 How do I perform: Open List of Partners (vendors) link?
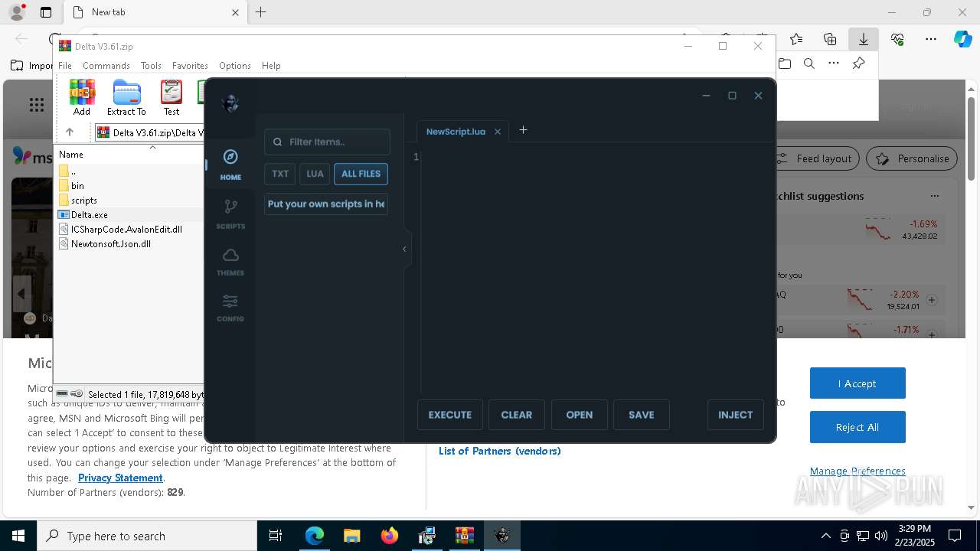click(500, 451)
